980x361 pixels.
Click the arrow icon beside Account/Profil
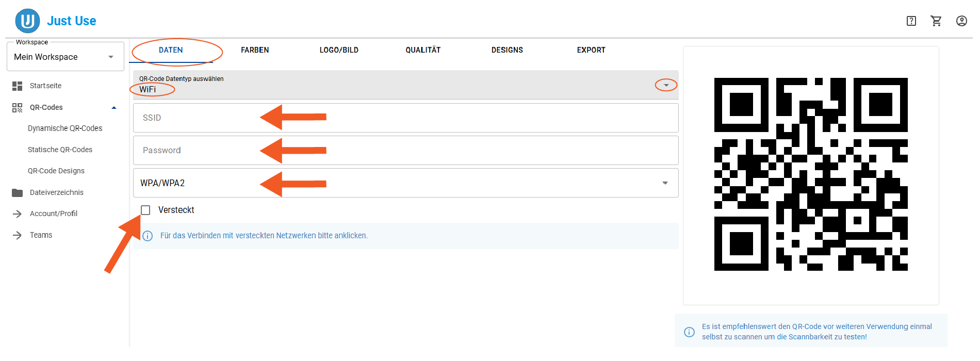17,214
